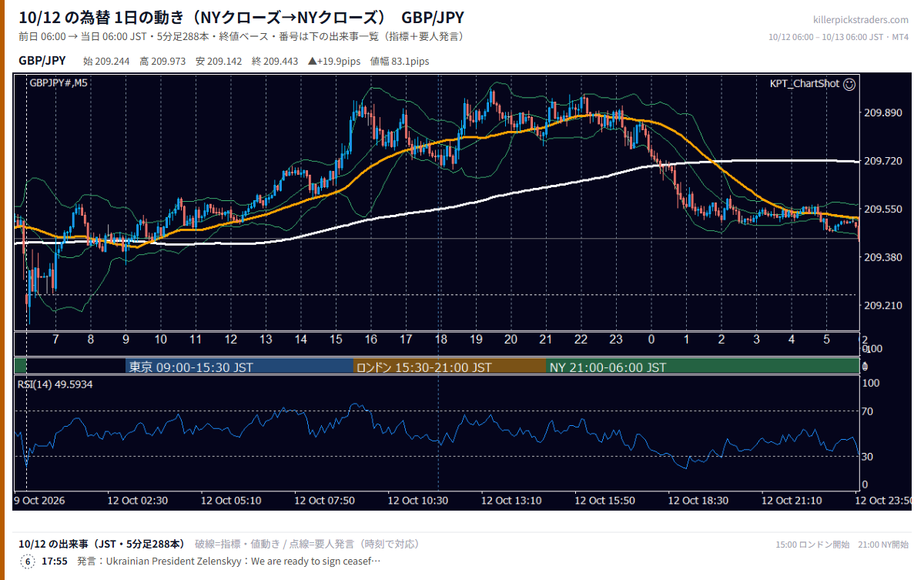This screenshot has width=924, height=580.
Task: Click the hour 7 label on the chart axis
Action: (x=55, y=340)
